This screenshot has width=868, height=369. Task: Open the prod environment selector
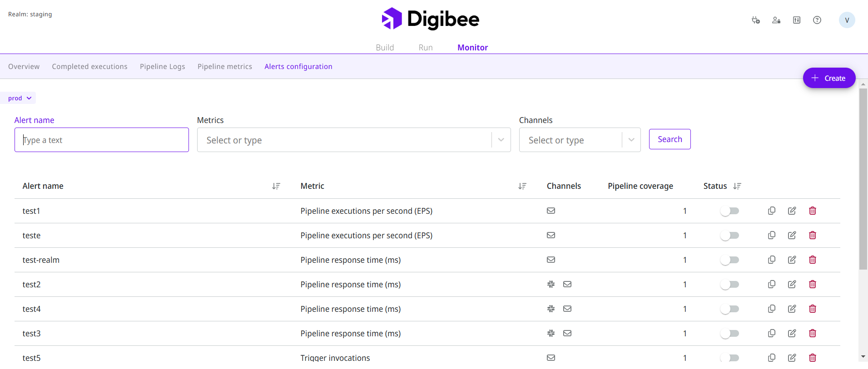point(20,98)
